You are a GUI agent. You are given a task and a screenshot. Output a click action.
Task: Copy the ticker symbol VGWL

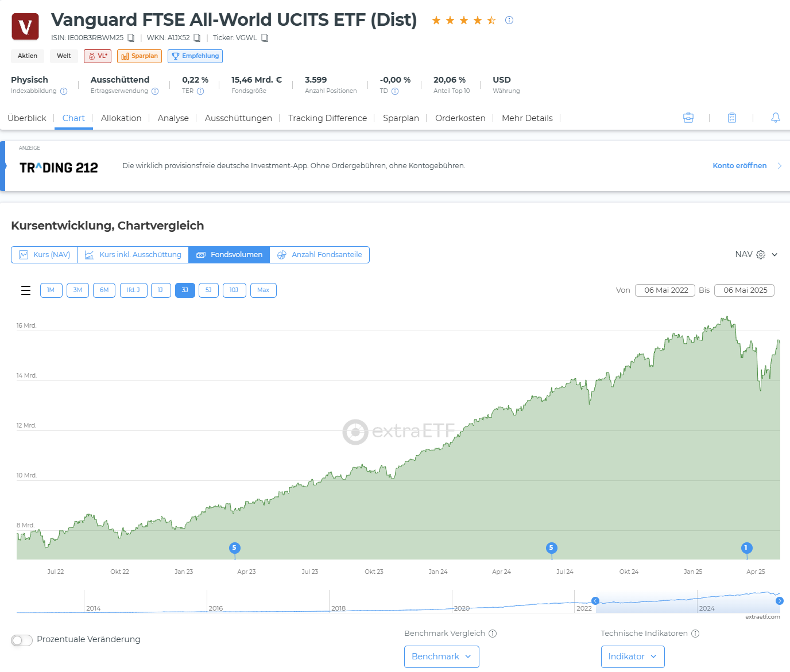point(265,38)
